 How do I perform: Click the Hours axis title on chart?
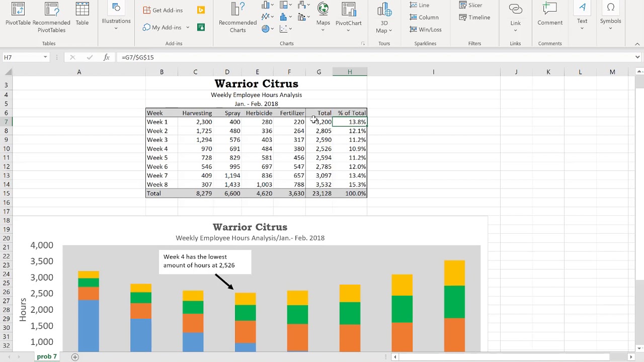pos(23,310)
